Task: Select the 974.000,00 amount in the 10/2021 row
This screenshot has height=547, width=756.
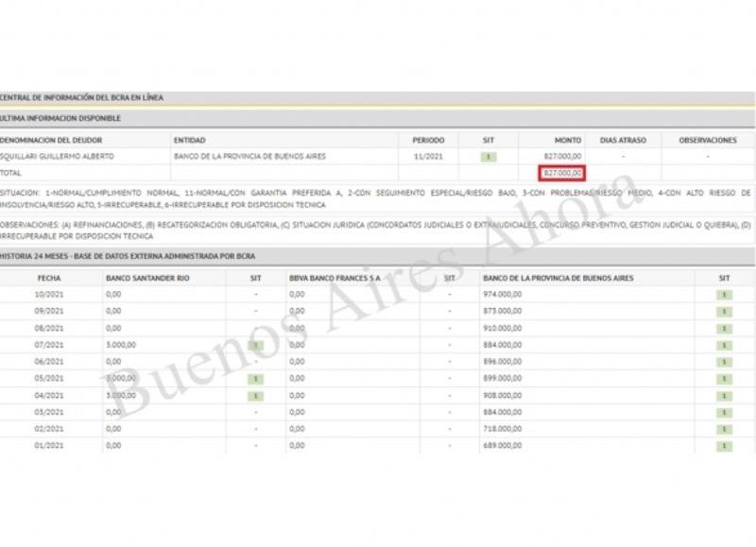Action: pyautogui.click(x=502, y=295)
